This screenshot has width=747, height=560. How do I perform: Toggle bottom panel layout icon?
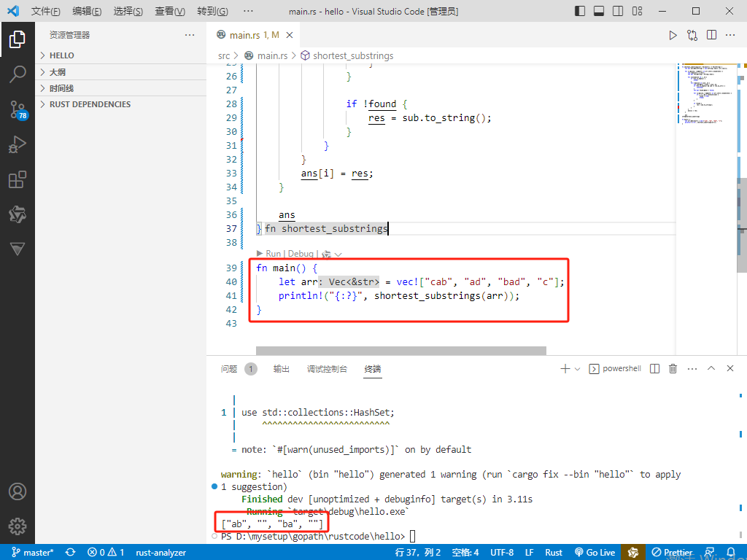599,11
